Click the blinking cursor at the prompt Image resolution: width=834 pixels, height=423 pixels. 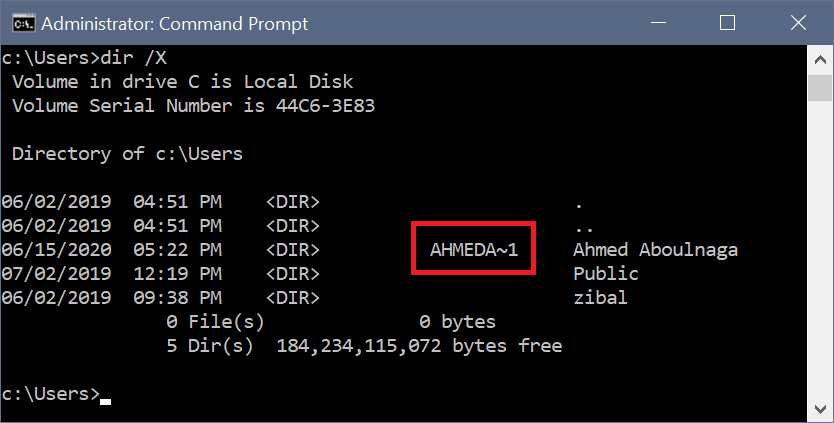pos(106,401)
